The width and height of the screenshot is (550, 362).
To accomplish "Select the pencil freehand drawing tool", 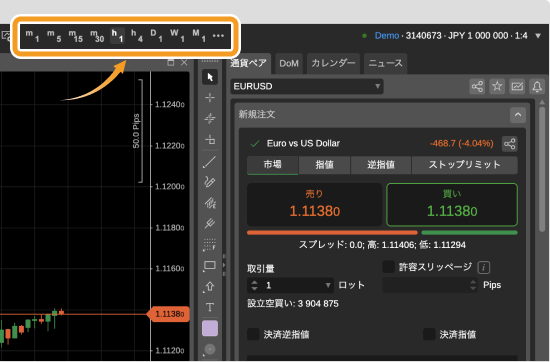I will [210, 182].
